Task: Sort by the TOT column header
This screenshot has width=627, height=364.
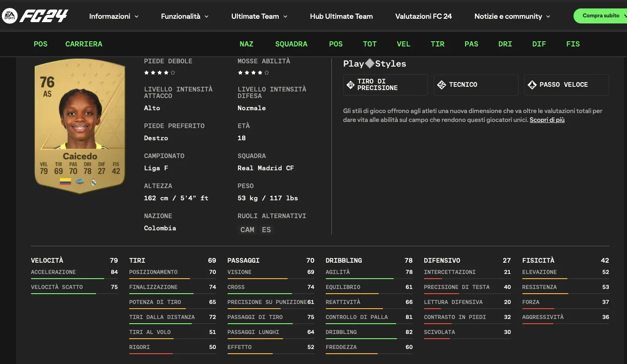Action: [370, 44]
